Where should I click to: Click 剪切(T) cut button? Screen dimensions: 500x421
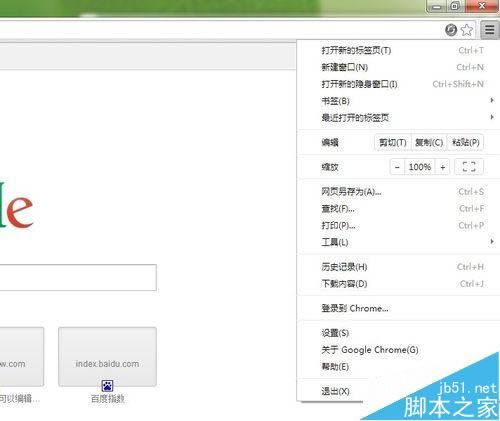(393, 143)
